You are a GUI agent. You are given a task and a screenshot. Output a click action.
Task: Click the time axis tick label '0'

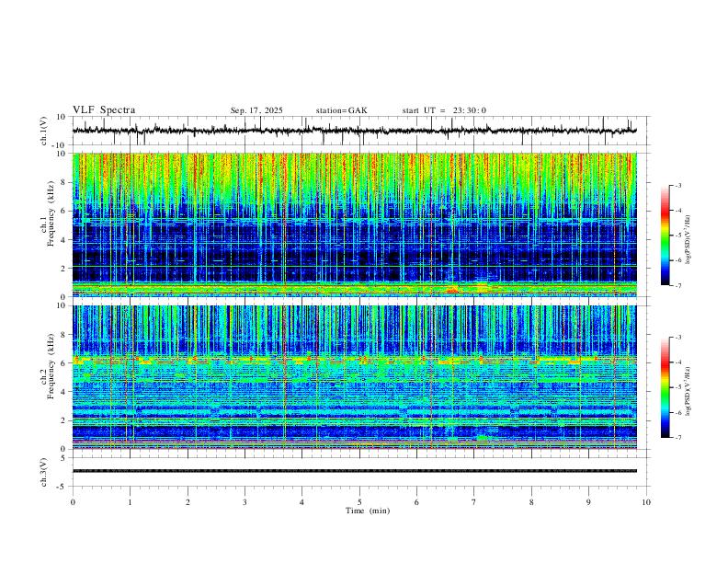tap(73, 502)
